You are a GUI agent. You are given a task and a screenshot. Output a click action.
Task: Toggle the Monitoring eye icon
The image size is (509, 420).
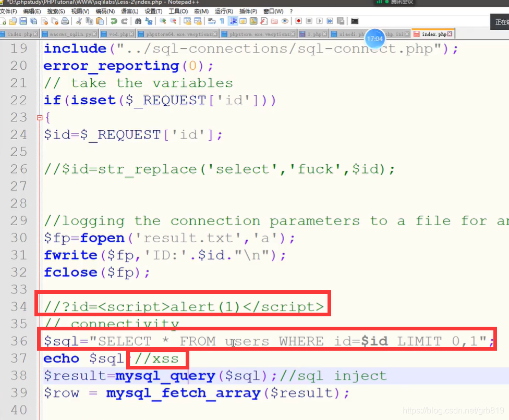pos(285,21)
